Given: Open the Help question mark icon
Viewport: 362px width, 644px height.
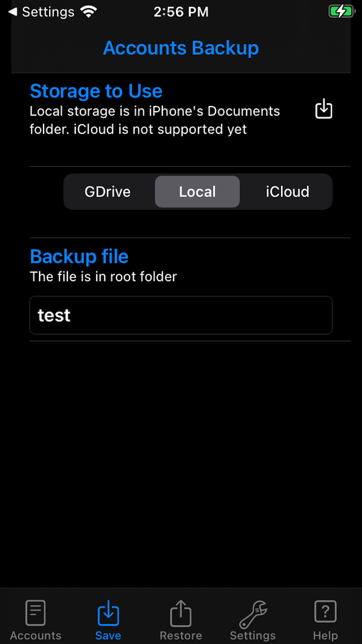Looking at the screenshot, I should point(325,611).
